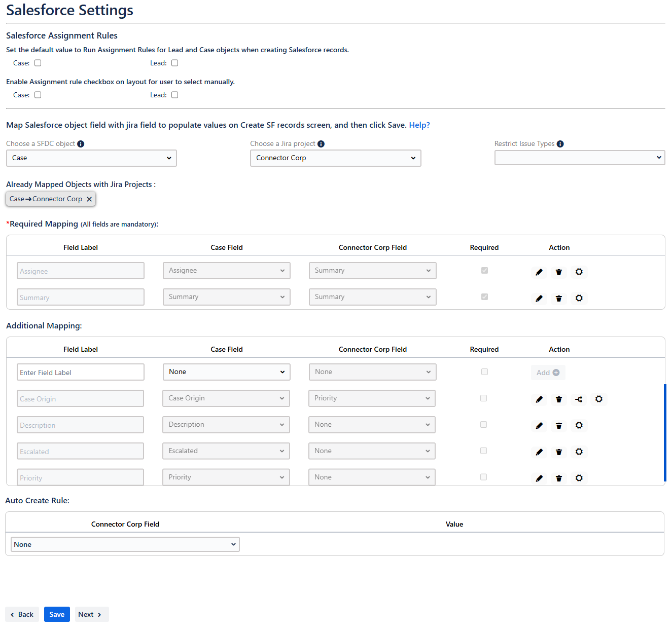Open settings gear for Summary row
Image resolution: width=672 pixels, height=632 pixels.
pyautogui.click(x=579, y=299)
